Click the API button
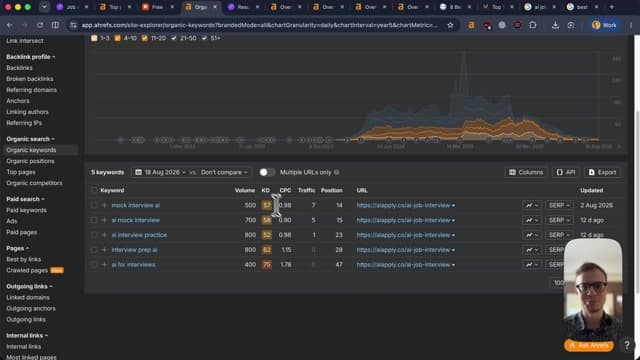640x360 pixels. [566, 172]
